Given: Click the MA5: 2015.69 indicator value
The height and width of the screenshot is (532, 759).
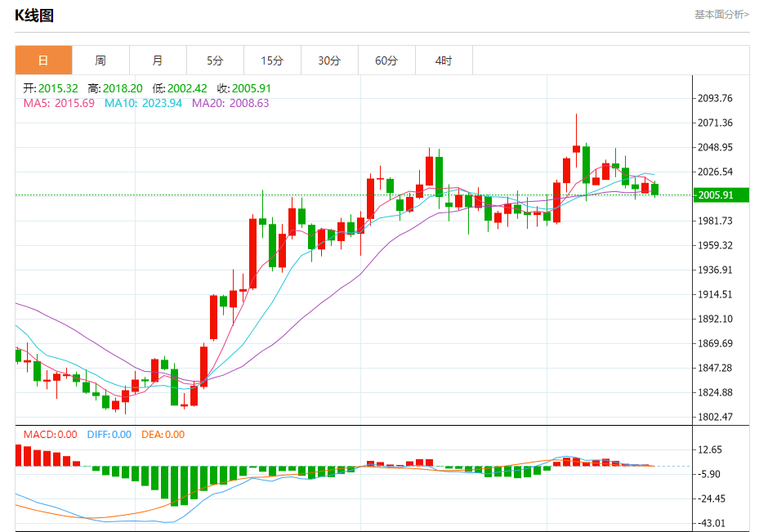Looking at the screenshot, I should coord(59,103).
